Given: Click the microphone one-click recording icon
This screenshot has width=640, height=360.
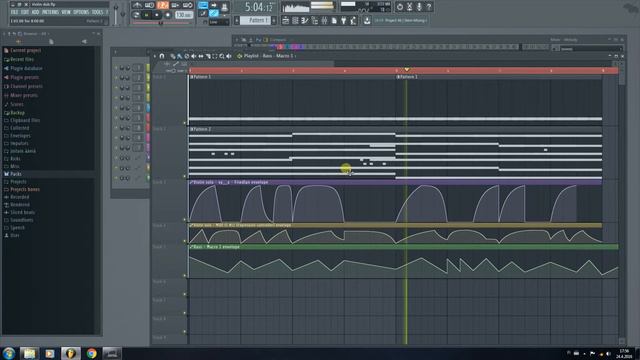Looking at the screenshot, I should point(419,7).
